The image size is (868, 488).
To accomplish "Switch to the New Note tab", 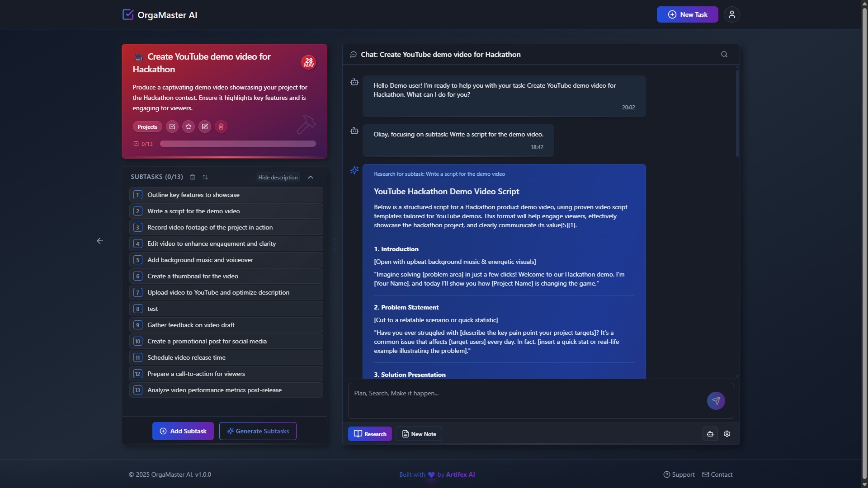I will point(419,434).
